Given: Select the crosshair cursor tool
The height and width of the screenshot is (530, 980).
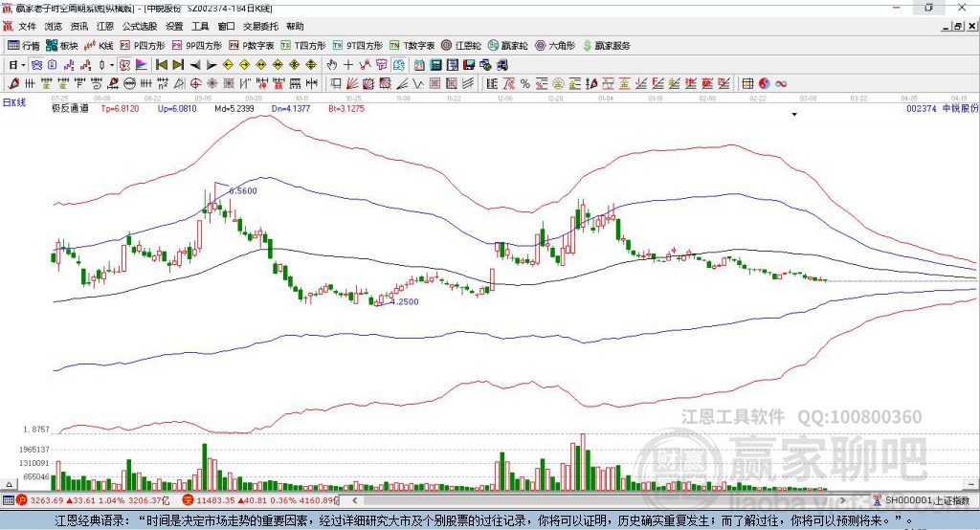Looking at the screenshot, I should point(348,65).
